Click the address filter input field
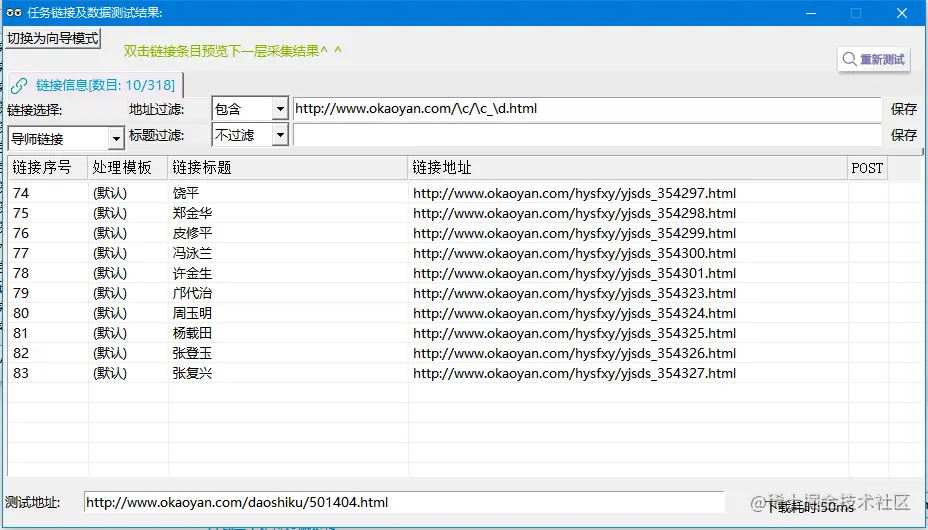This screenshot has height=530, width=928. point(587,109)
